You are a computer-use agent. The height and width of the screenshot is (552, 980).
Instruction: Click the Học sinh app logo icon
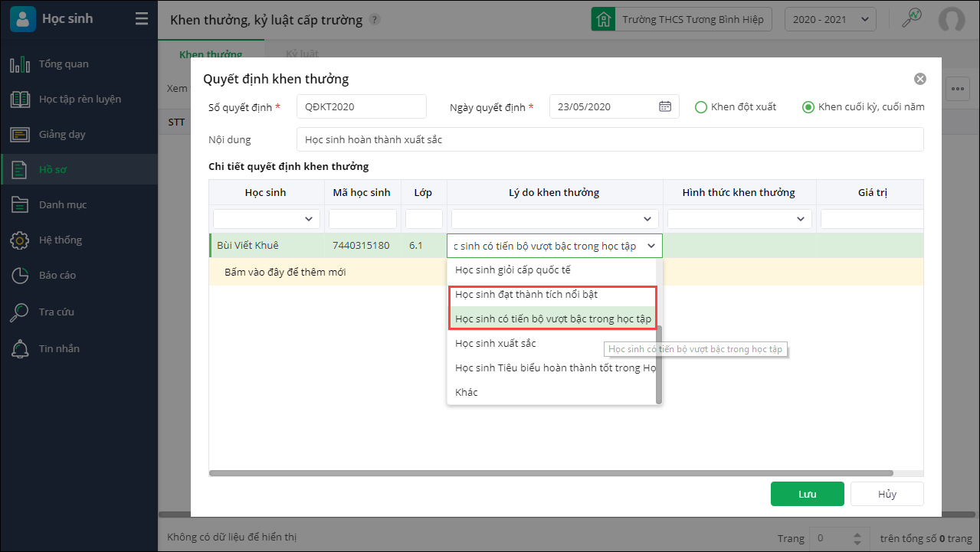[23, 18]
